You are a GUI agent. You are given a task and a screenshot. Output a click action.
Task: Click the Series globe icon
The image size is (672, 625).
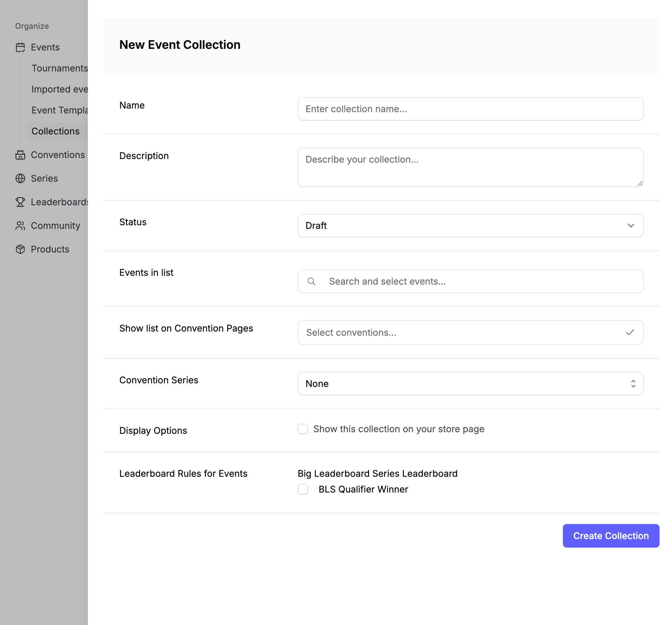click(x=20, y=179)
